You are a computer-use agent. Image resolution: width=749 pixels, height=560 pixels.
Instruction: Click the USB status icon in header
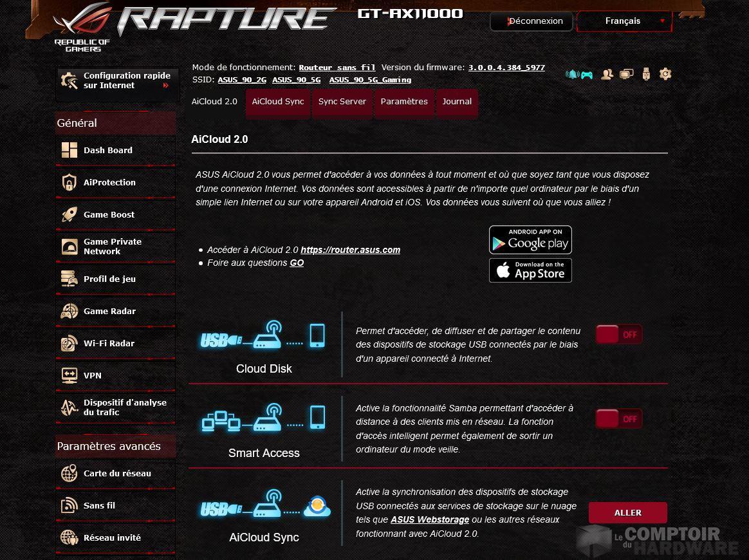pos(646,74)
